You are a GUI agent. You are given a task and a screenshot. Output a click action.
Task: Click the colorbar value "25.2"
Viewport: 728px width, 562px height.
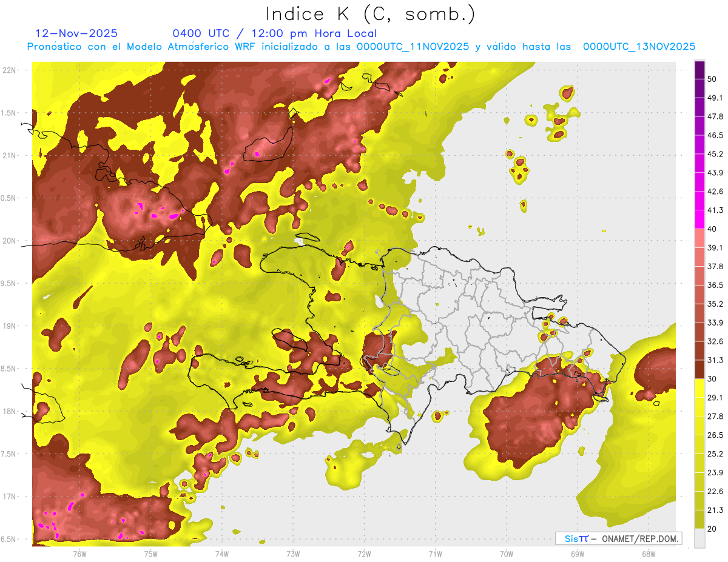point(716,453)
